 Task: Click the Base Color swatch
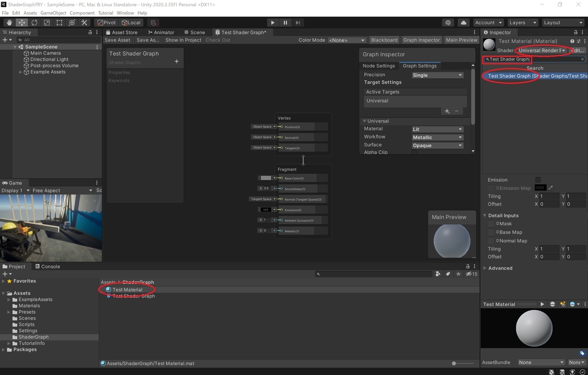click(266, 178)
